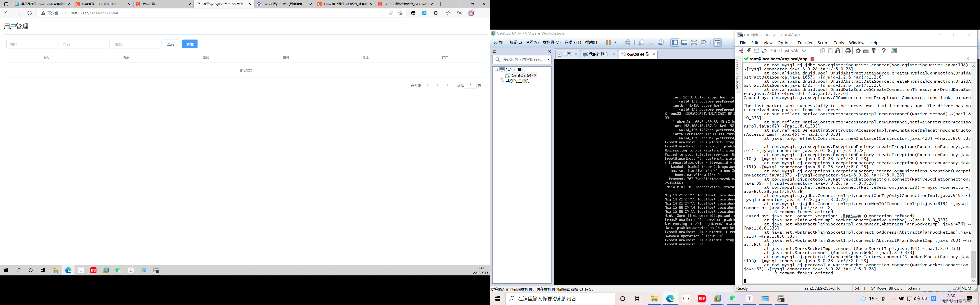Add this page to Edge favorites

coord(400,13)
